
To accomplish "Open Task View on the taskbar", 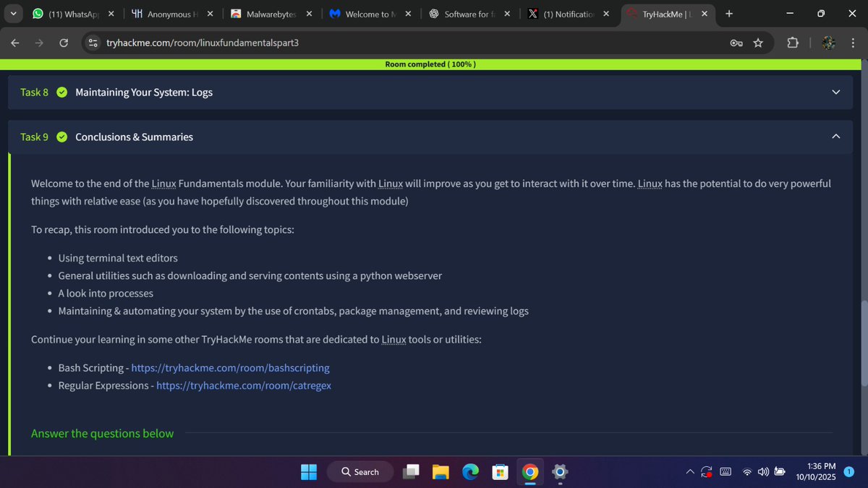I will pyautogui.click(x=412, y=472).
